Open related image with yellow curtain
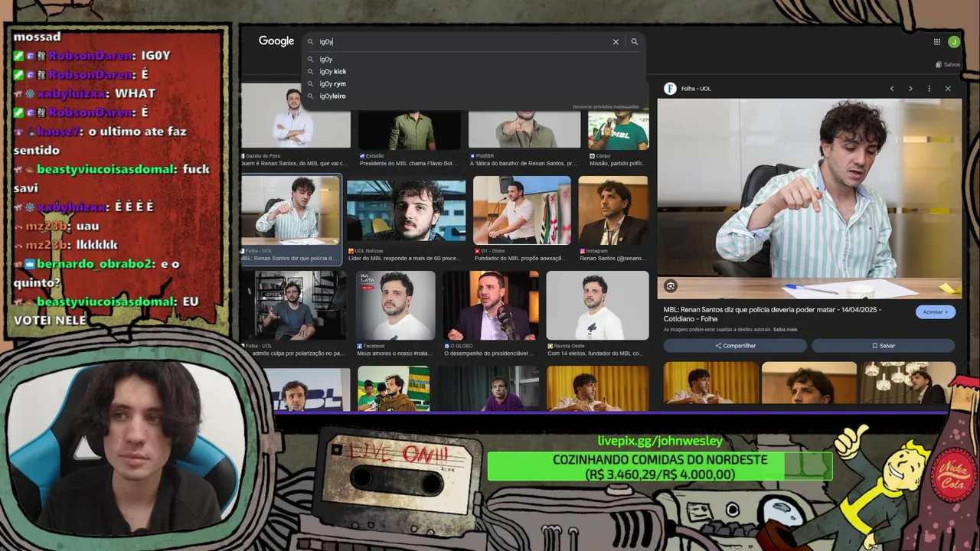 tap(710, 382)
